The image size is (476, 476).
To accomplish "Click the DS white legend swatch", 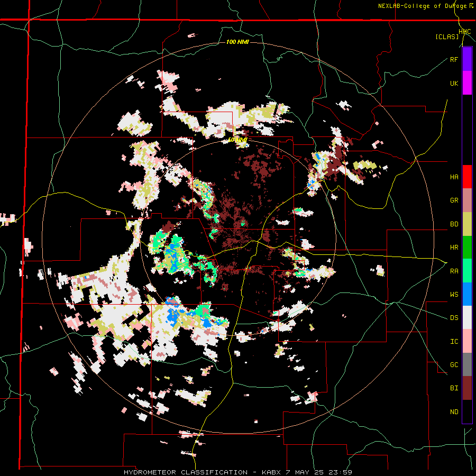I will (x=467, y=317).
